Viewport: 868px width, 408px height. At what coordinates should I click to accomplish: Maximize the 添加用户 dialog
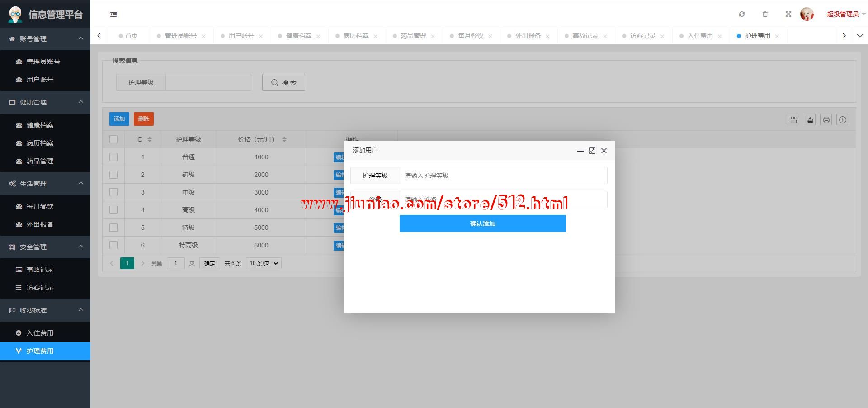coord(592,151)
